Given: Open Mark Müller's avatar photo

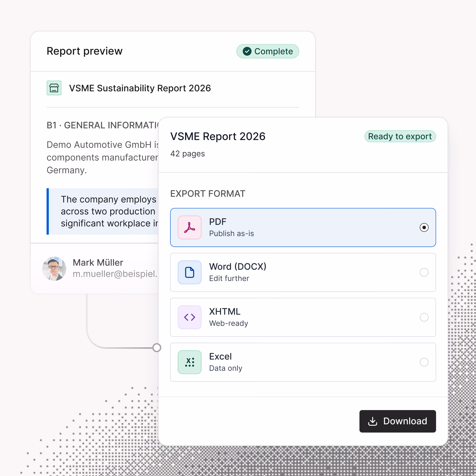Looking at the screenshot, I should pos(54,269).
